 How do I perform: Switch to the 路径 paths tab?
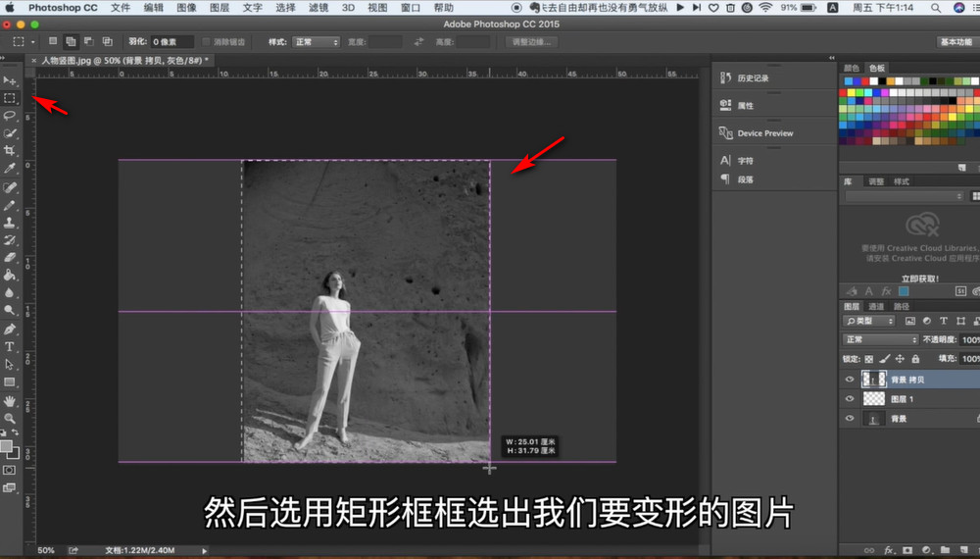pos(902,306)
